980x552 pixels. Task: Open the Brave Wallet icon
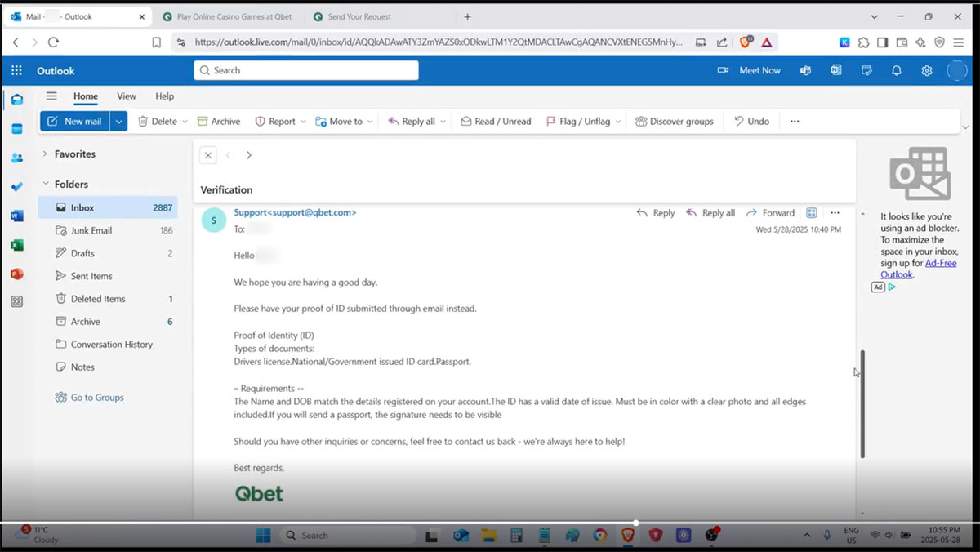pos(902,42)
